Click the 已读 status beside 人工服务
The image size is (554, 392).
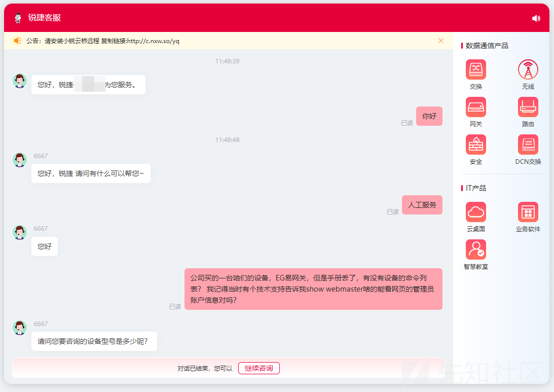click(x=393, y=212)
